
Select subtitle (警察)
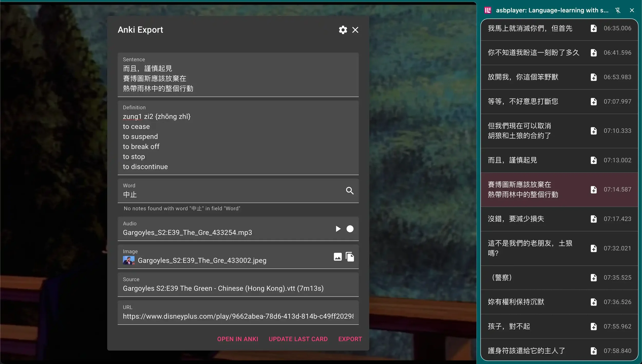[x=502, y=277]
